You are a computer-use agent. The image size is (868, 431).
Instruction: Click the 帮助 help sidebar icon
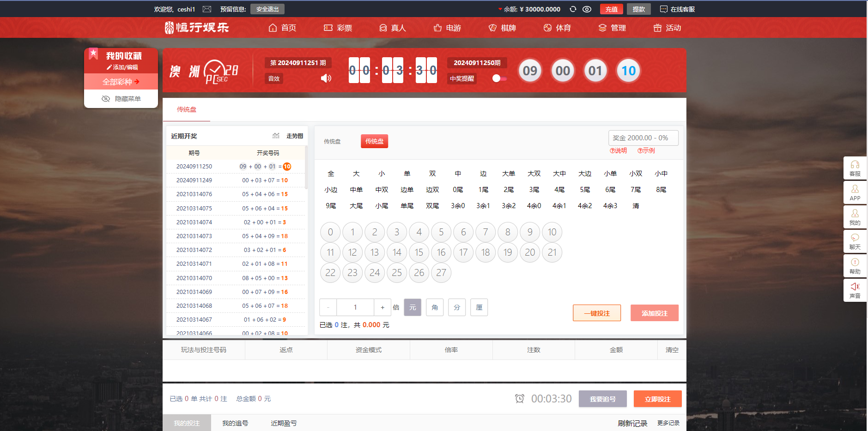(x=855, y=266)
